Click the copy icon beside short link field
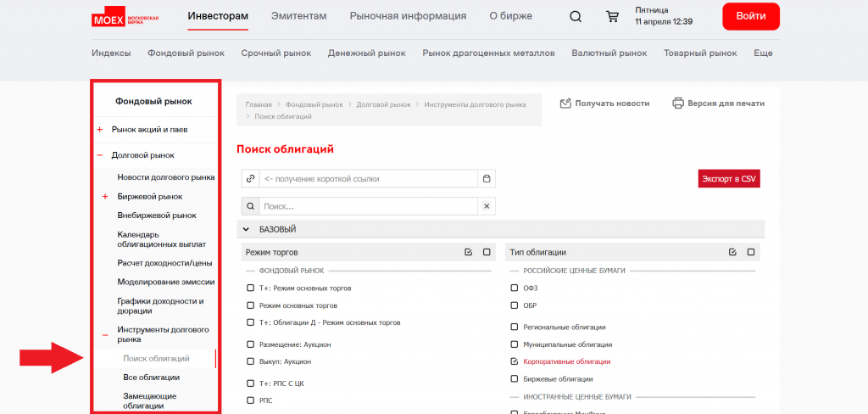Screen dimensions: 868x414 click(x=487, y=179)
